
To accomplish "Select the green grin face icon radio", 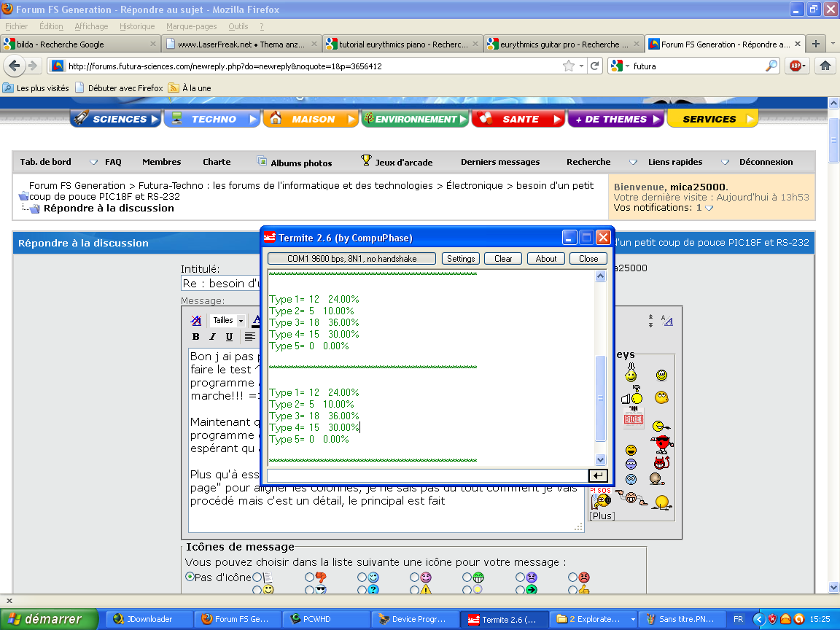I will (467, 577).
